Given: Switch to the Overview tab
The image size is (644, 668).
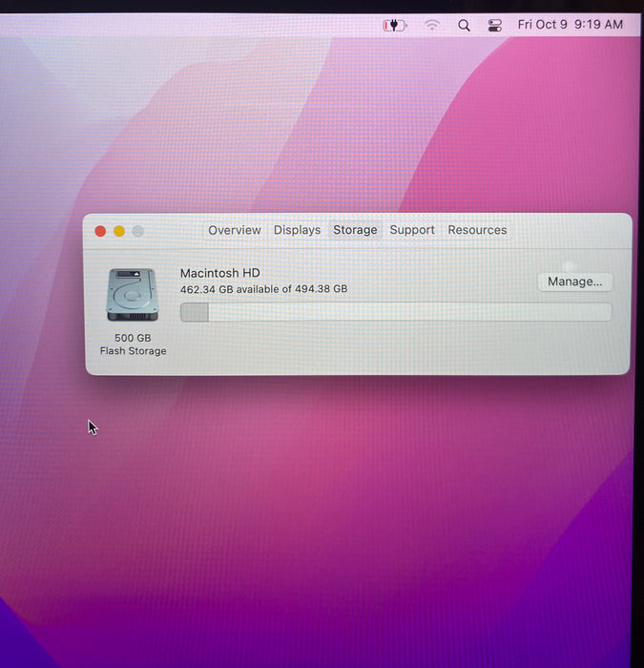Looking at the screenshot, I should (235, 230).
